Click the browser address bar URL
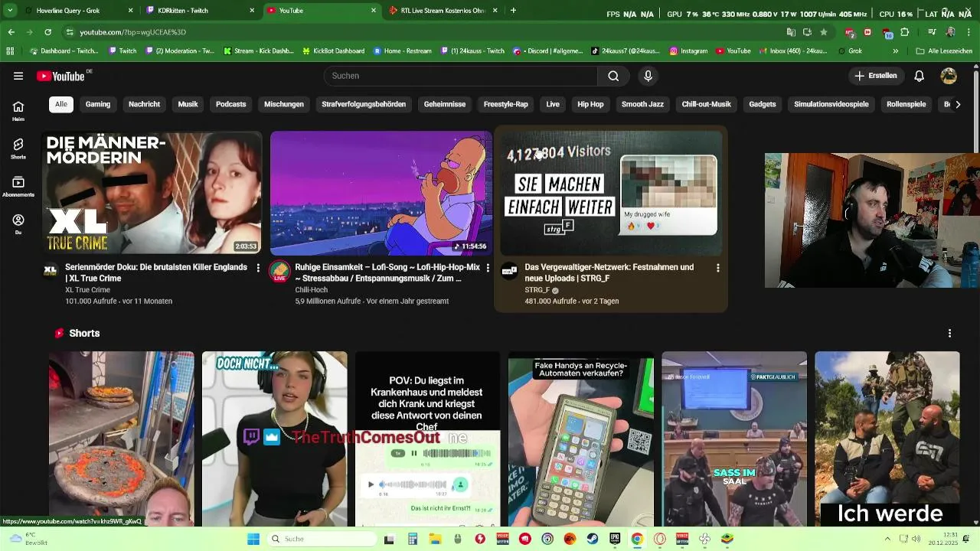Viewport: 980px width, 551px height. pyautogui.click(x=133, y=32)
